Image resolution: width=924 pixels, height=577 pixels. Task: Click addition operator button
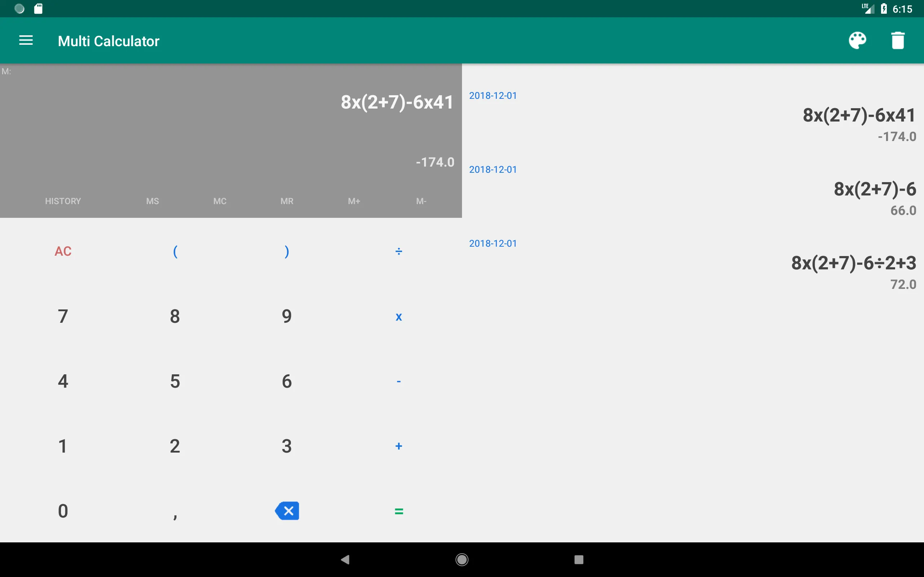click(398, 447)
